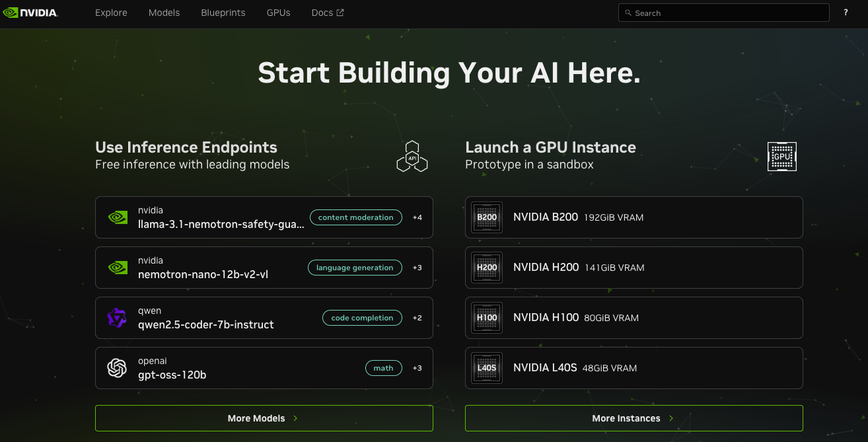Open the Models menu item

(164, 13)
